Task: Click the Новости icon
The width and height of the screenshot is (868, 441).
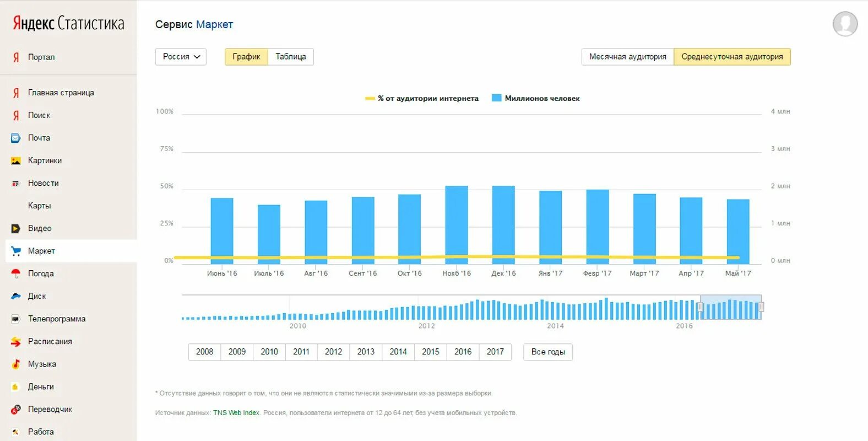Action: coord(16,184)
